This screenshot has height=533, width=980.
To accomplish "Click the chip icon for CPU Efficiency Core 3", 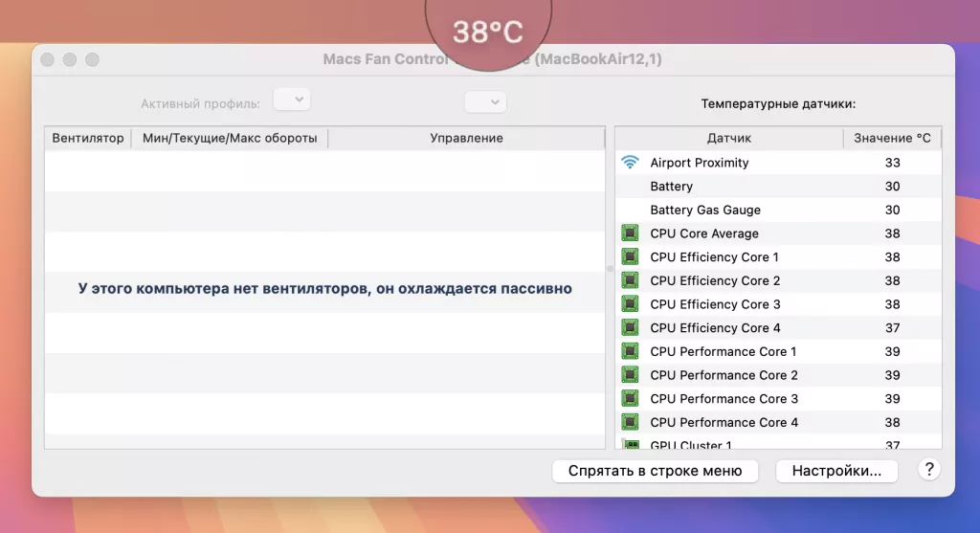I will [630, 304].
